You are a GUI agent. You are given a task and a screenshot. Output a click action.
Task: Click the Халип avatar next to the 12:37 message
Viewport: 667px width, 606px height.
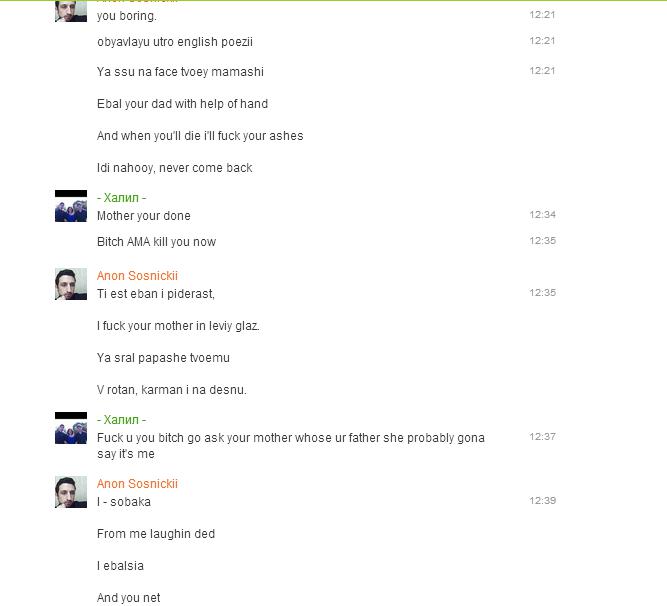point(71,428)
